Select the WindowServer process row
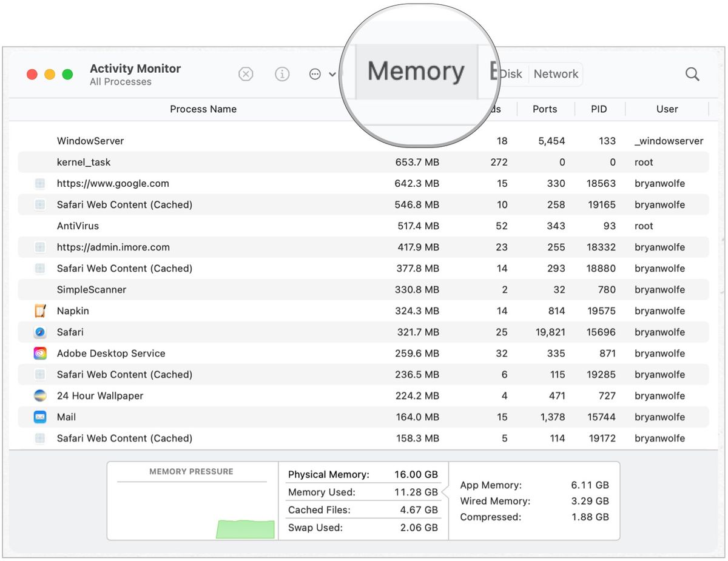The height and width of the screenshot is (561, 728). (243, 141)
